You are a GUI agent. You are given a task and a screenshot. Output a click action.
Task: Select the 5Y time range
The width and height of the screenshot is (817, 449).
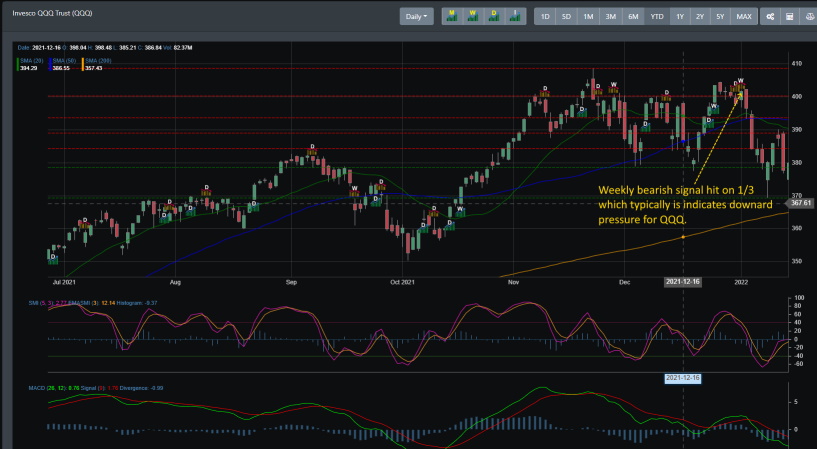click(x=720, y=16)
